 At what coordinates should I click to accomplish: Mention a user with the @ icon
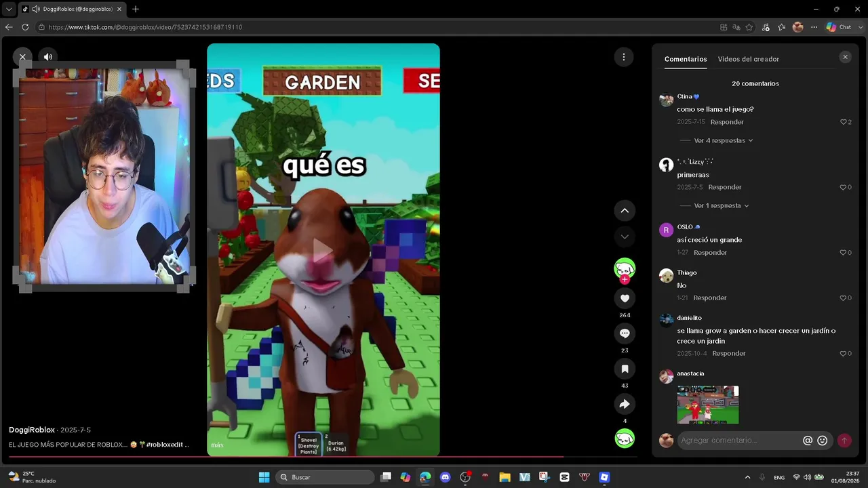coord(808,441)
